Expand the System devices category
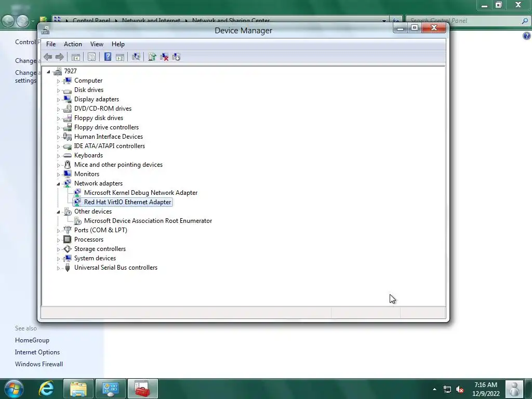The height and width of the screenshot is (399, 532). [x=58, y=259]
